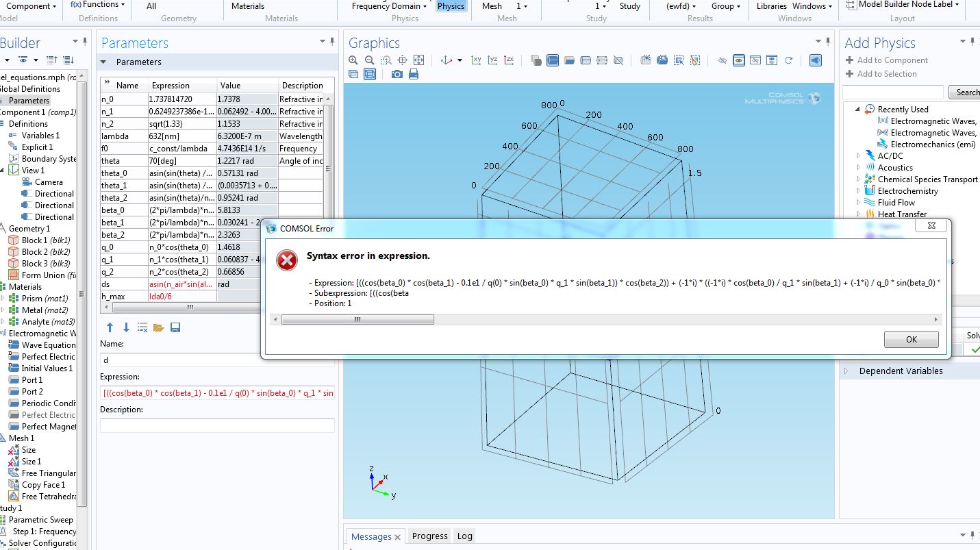The width and height of the screenshot is (980, 550).
Task: Select Electromechanics (emi) in Recently Used
Action: click(x=927, y=145)
